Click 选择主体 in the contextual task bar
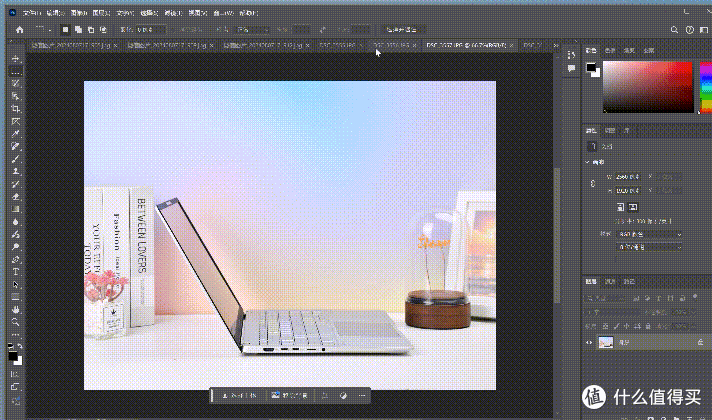 tap(239, 395)
